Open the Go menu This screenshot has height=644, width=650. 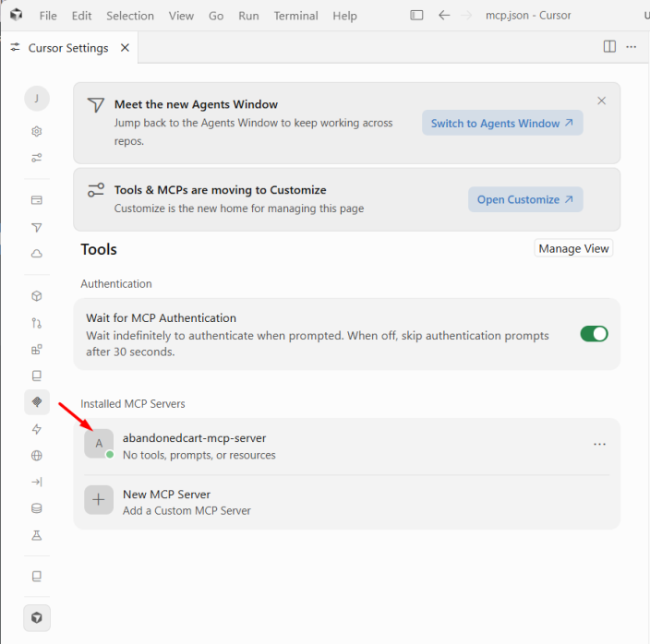216,16
